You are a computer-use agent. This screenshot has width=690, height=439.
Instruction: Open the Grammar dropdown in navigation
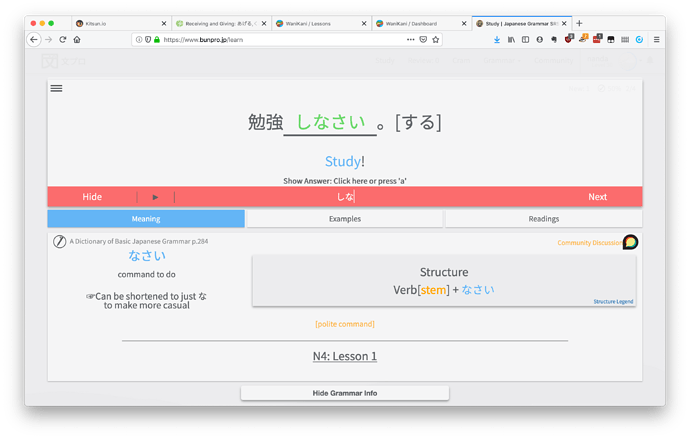click(x=502, y=61)
